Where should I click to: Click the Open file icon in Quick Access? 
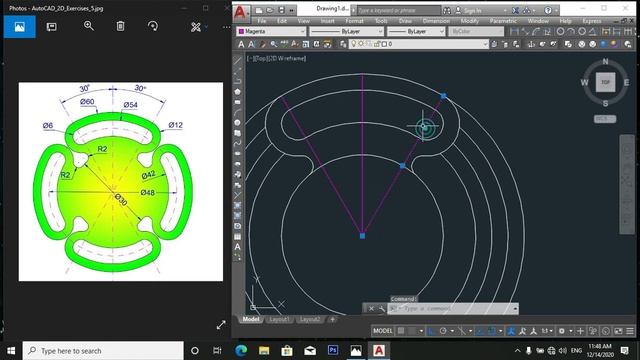click(270, 10)
